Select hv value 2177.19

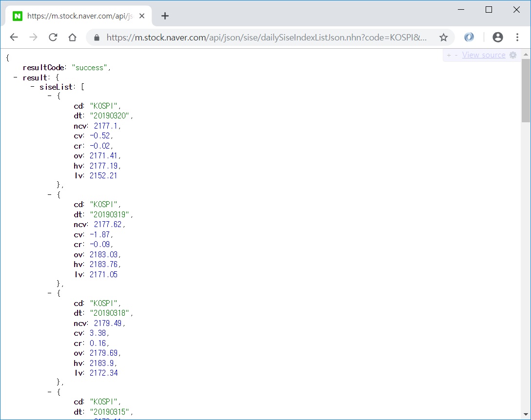[x=103, y=166]
